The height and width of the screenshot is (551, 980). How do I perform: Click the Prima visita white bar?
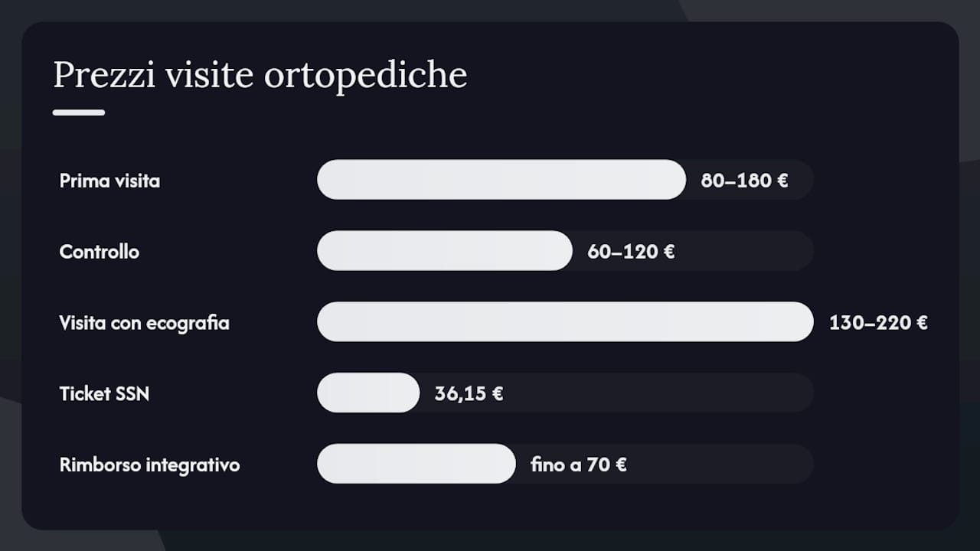(501, 180)
